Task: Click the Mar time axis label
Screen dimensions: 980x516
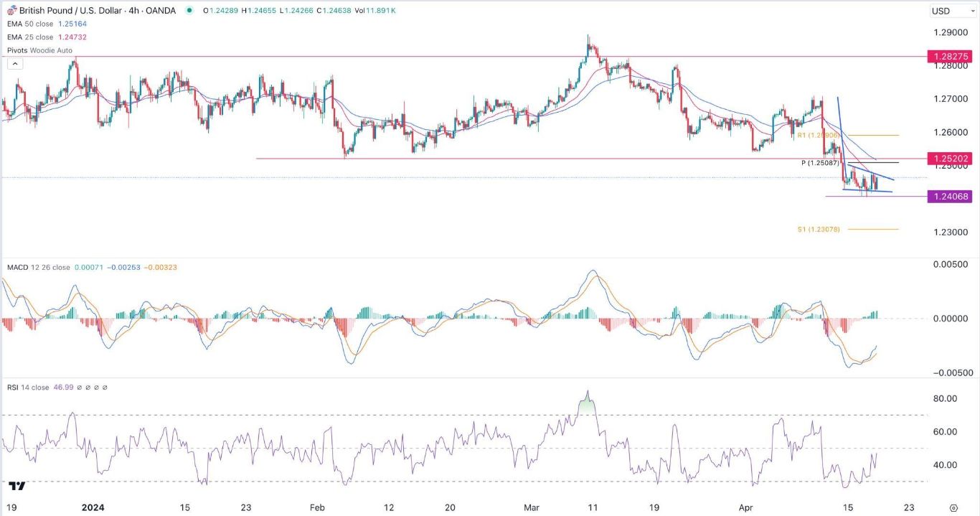Action: tap(532, 507)
